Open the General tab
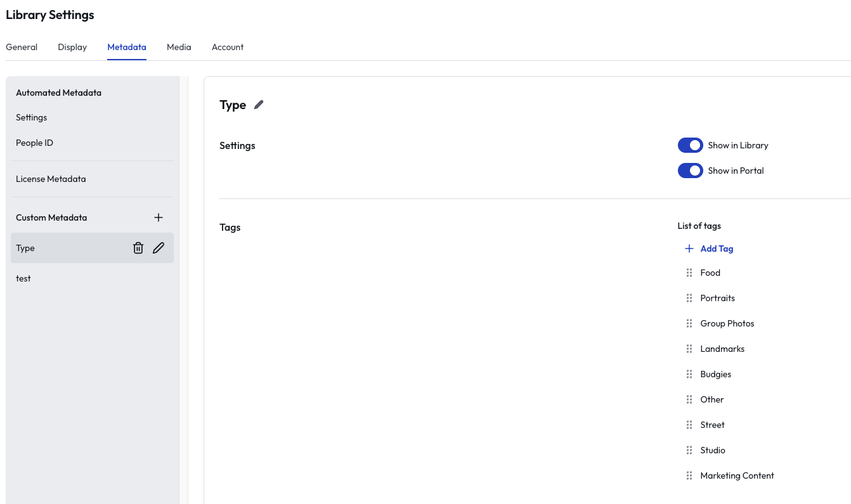Image resolution: width=851 pixels, height=504 pixels. [22, 47]
